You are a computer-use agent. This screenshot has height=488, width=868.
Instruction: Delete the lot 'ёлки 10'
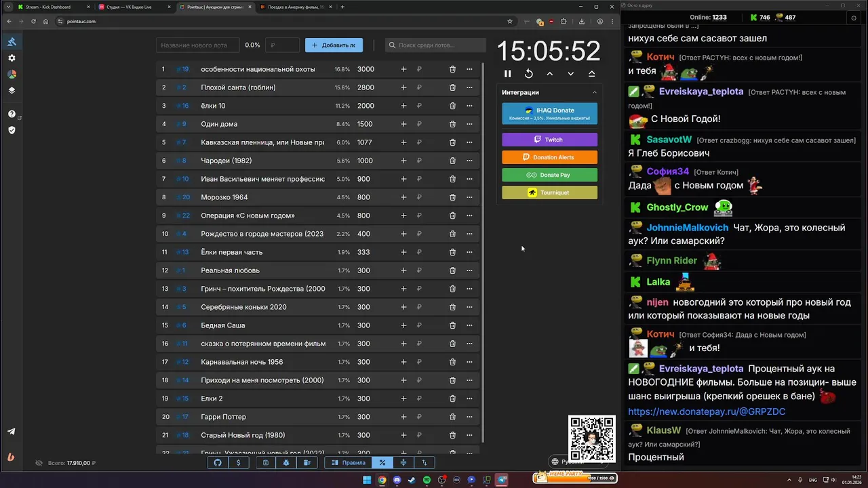pos(452,106)
